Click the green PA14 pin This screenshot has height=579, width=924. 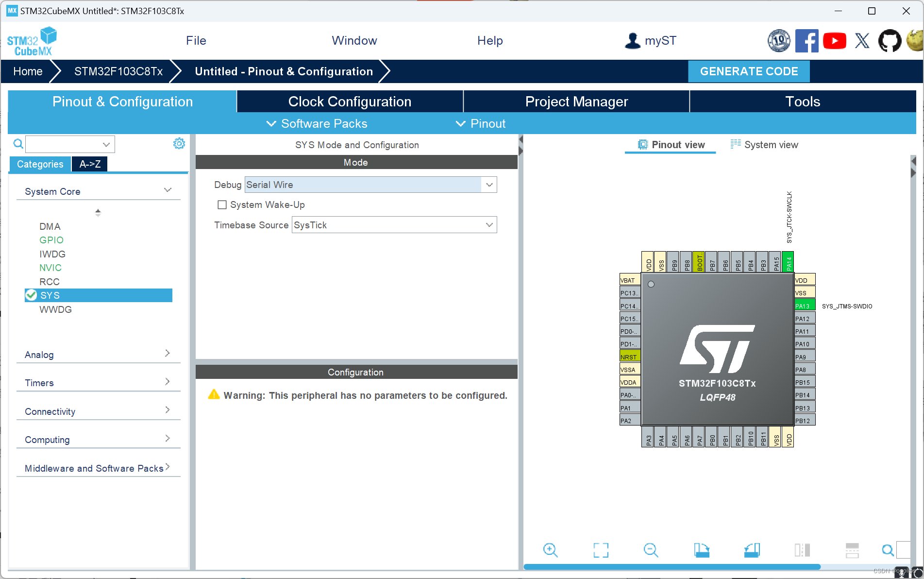(788, 262)
